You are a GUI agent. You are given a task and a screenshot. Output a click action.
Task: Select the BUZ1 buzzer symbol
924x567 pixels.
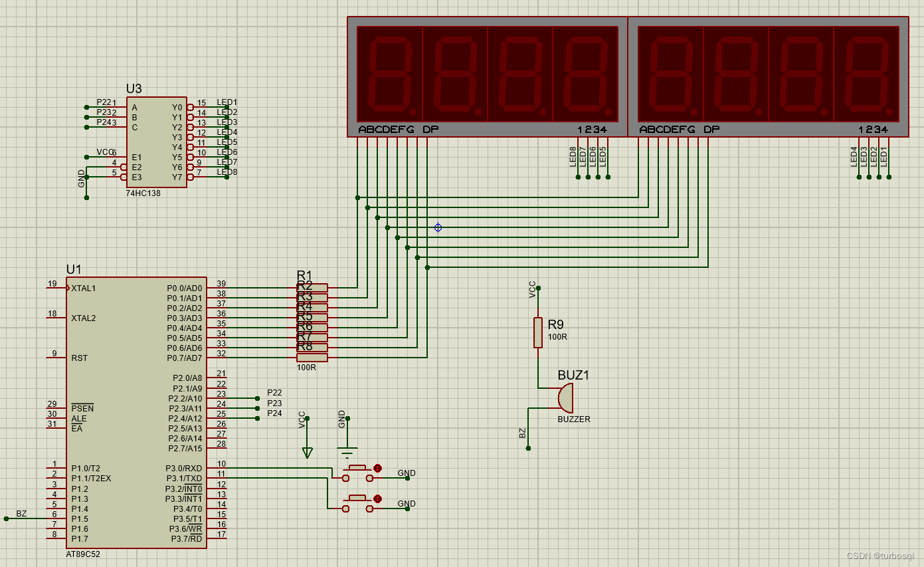(x=565, y=398)
